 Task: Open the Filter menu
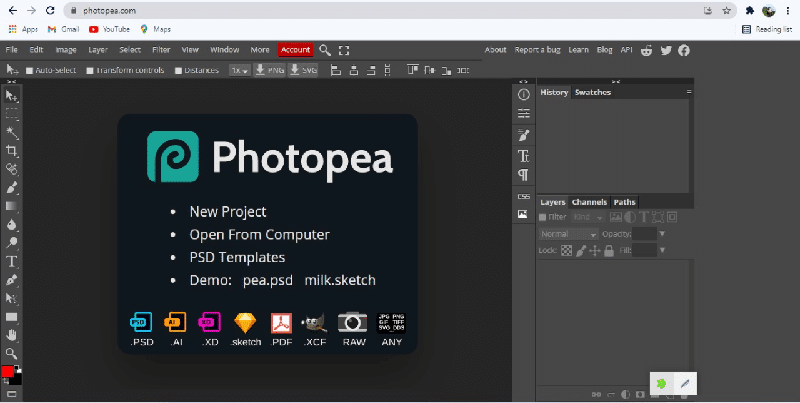161,50
